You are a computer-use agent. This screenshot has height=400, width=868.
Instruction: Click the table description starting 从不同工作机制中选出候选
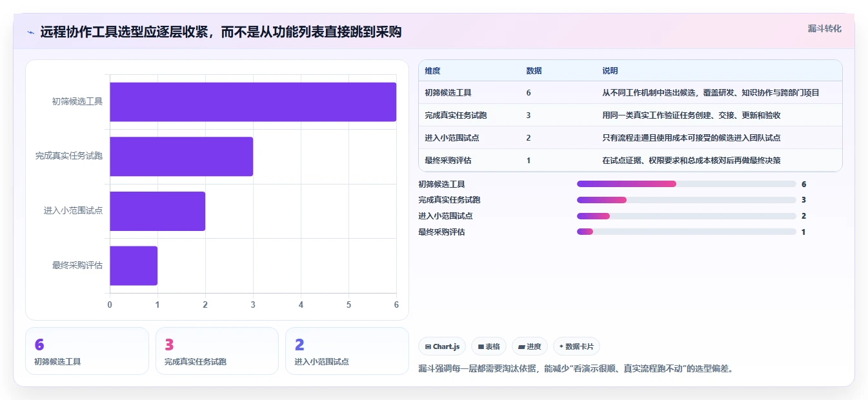click(711, 93)
